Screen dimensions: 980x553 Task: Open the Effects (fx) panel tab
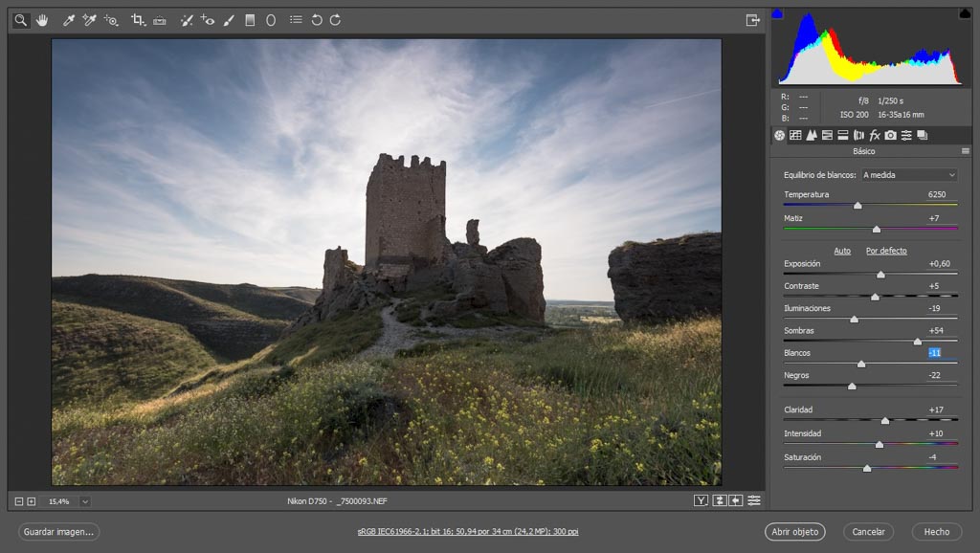tap(875, 136)
